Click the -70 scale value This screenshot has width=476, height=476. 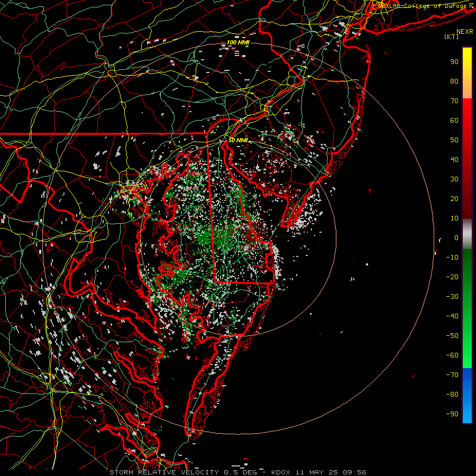click(x=452, y=375)
